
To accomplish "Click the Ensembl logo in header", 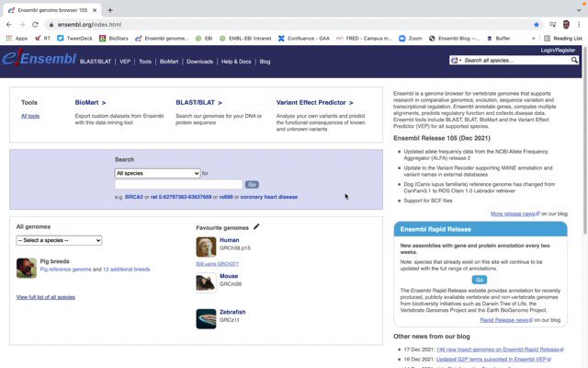I will (x=39, y=59).
